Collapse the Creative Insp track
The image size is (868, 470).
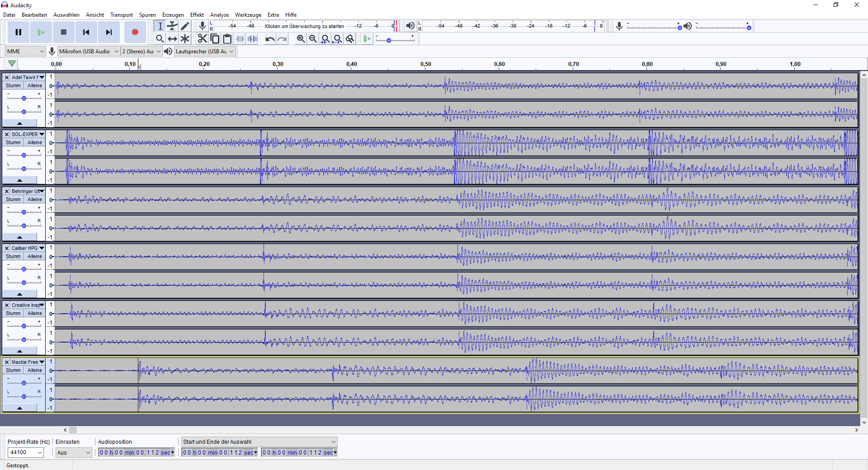coord(19,351)
